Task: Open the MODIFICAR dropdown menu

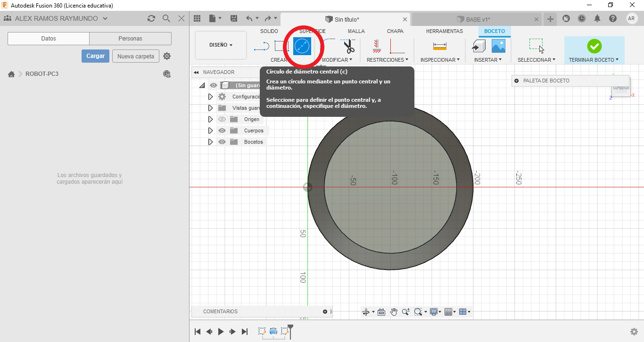Action: [x=337, y=60]
